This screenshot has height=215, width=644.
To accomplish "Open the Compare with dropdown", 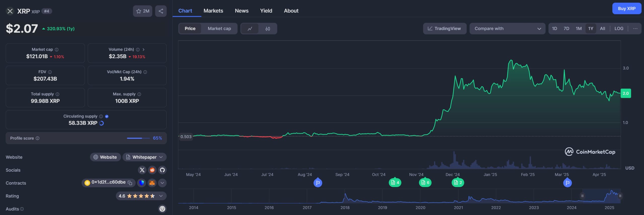I will [507, 29].
